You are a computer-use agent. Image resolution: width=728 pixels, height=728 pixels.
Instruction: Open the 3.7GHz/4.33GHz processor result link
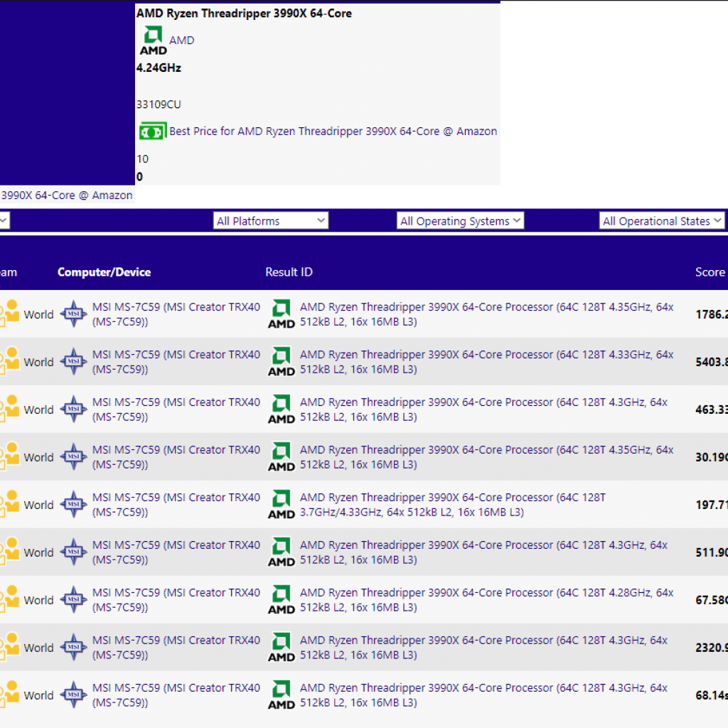point(453,505)
